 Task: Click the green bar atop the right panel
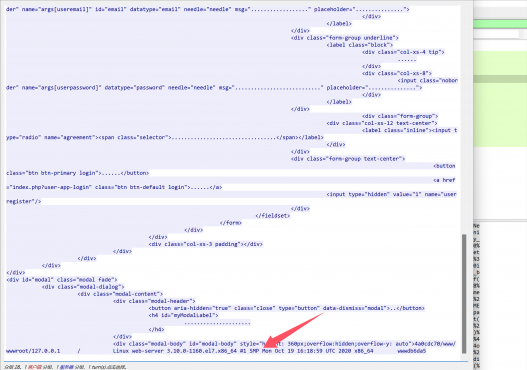click(x=500, y=24)
